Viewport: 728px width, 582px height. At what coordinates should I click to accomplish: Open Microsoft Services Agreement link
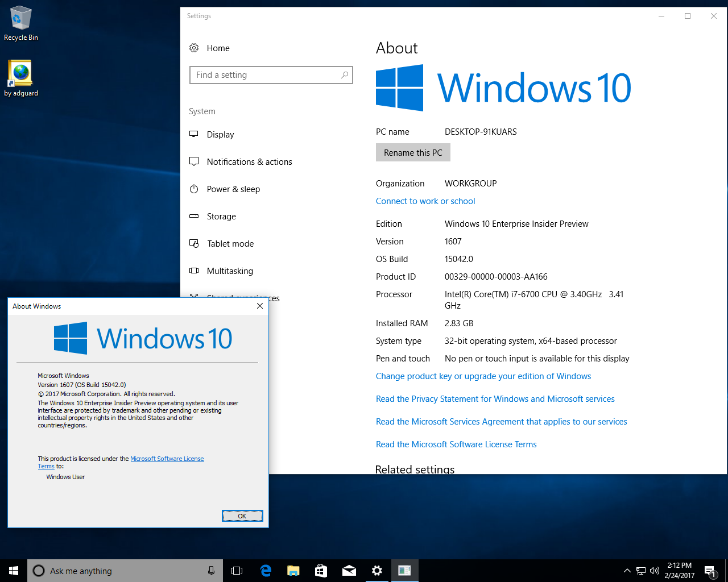point(502,421)
